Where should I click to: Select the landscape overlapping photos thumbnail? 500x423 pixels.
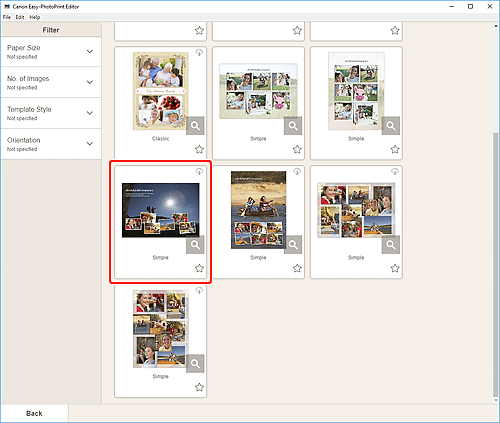[x=356, y=210]
